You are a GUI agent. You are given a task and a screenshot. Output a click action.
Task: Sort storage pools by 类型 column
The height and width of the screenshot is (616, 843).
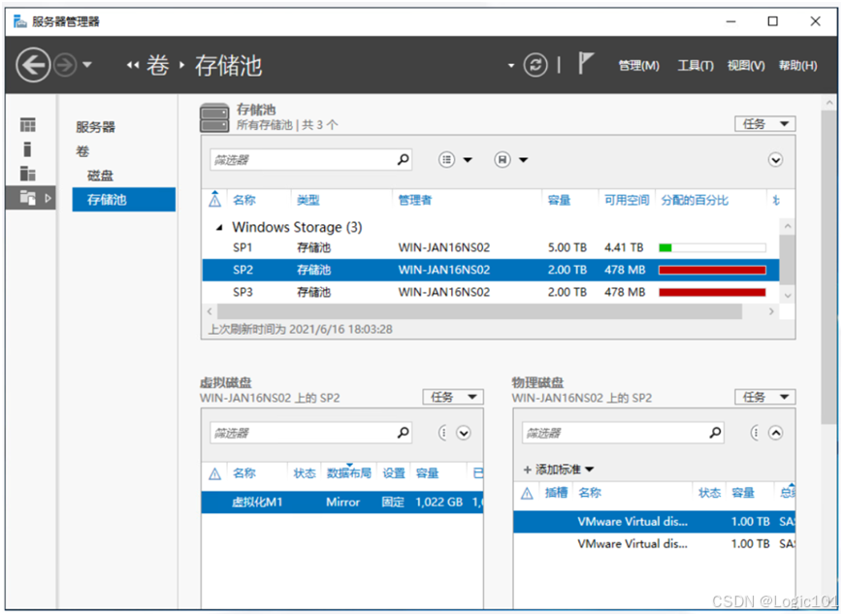click(x=308, y=200)
